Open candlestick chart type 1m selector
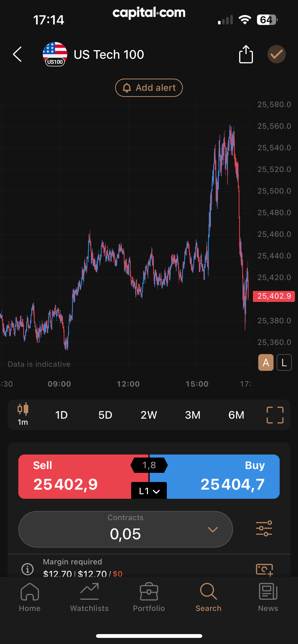The height and width of the screenshot is (644, 298). pos(23,415)
